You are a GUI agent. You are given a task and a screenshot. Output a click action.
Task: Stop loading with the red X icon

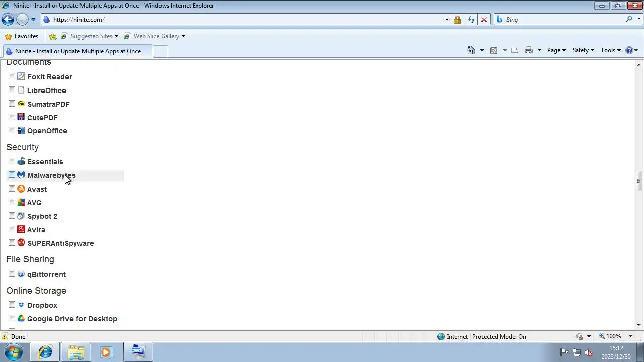(484, 20)
